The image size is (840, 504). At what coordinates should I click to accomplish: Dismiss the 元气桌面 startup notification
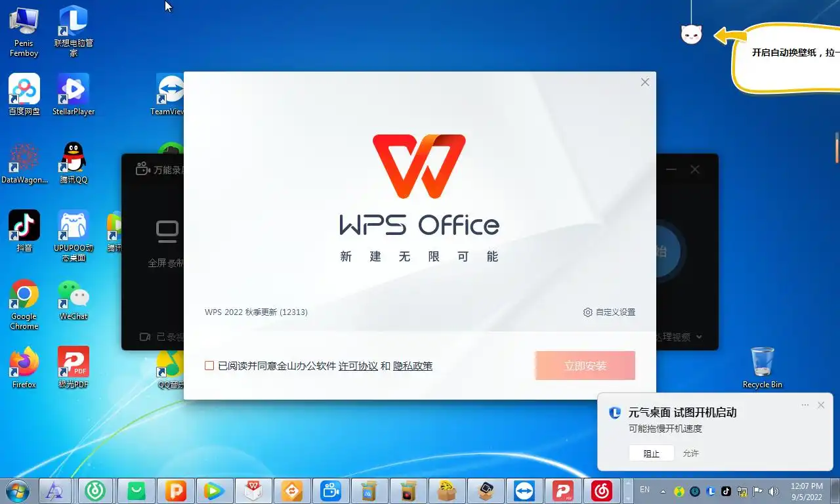(x=821, y=405)
